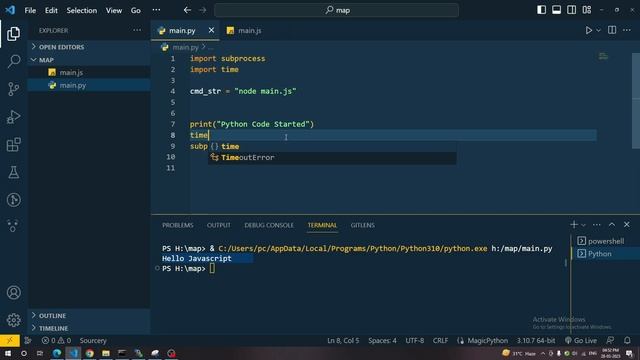Open the View menu
Viewport: 640px width, 360px height.
click(x=114, y=10)
